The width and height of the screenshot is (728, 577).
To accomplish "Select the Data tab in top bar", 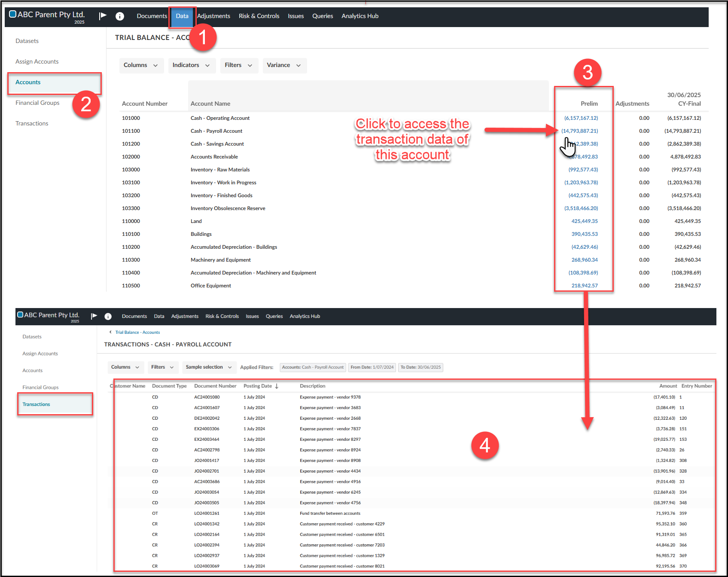I will click(182, 16).
